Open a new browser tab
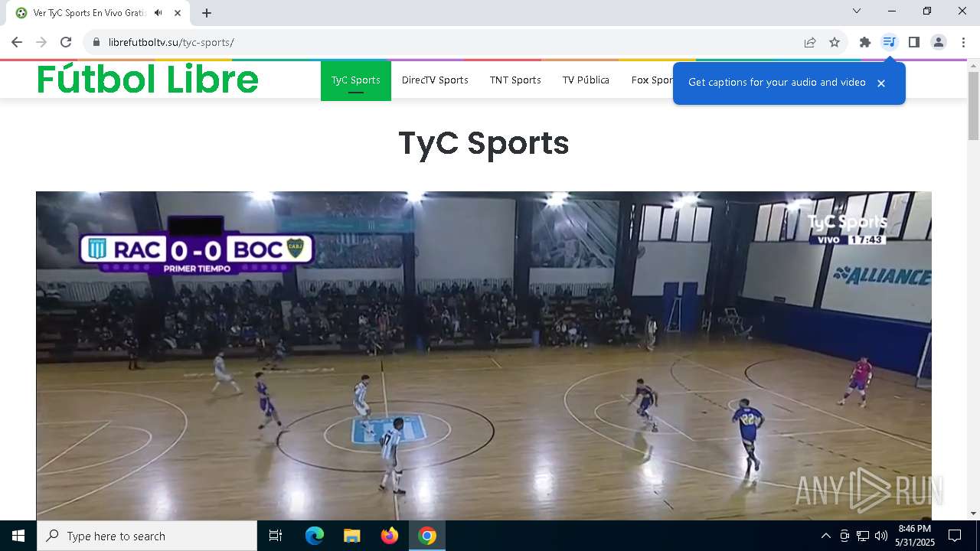 click(207, 13)
